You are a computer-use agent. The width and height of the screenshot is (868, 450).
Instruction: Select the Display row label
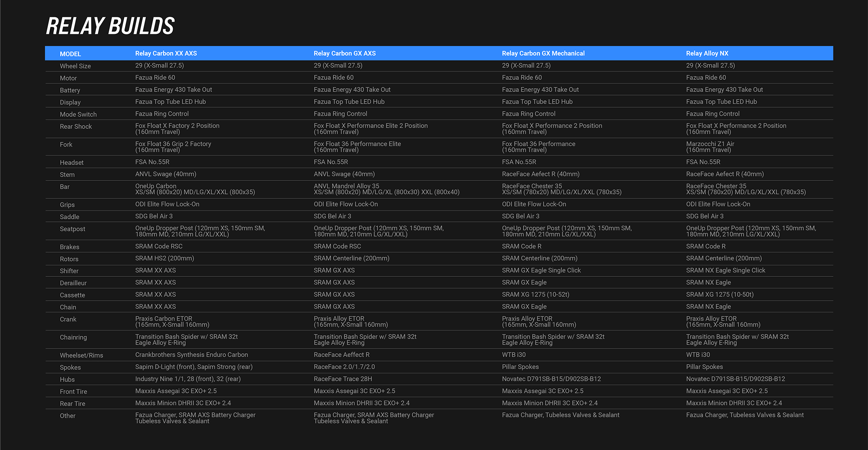tap(70, 102)
